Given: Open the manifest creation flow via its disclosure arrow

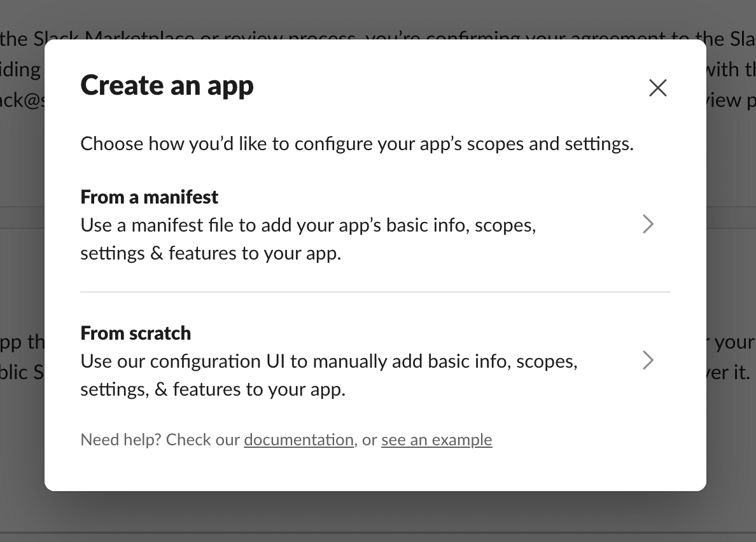Looking at the screenshot, I should click(x=647, y=224).
